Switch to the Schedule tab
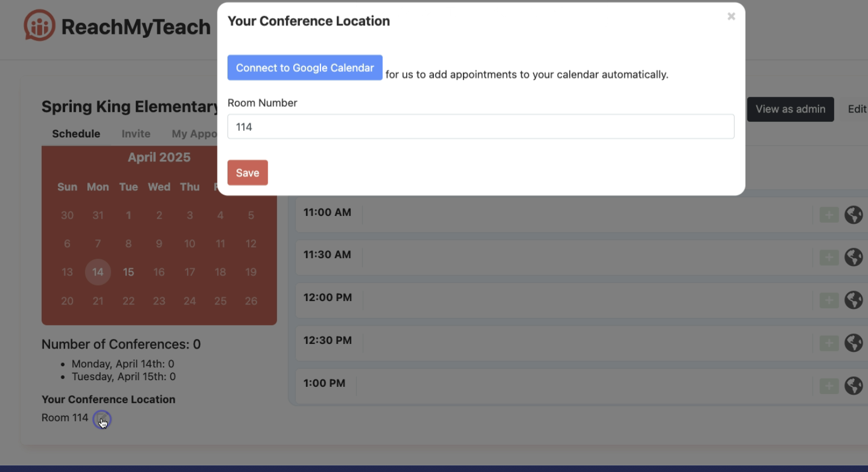The width and height of the screenshot is (868, 472). point(76,134)
